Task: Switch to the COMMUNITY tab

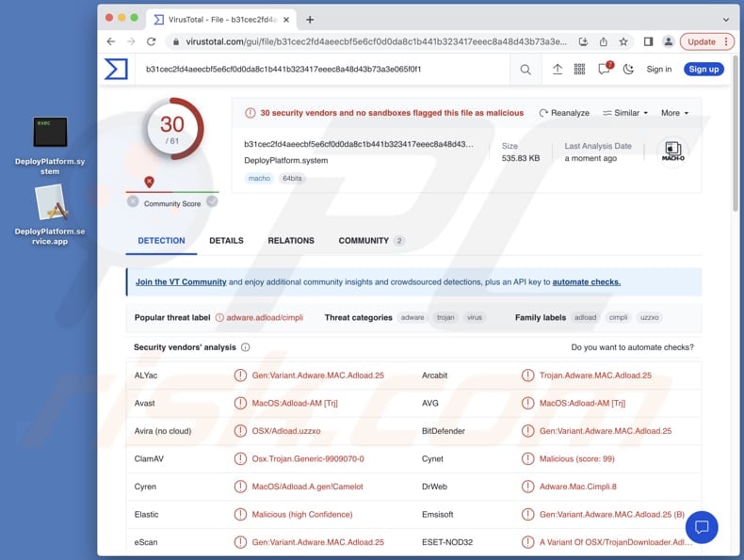Action: pyautogui.click(x=371, y=240)
